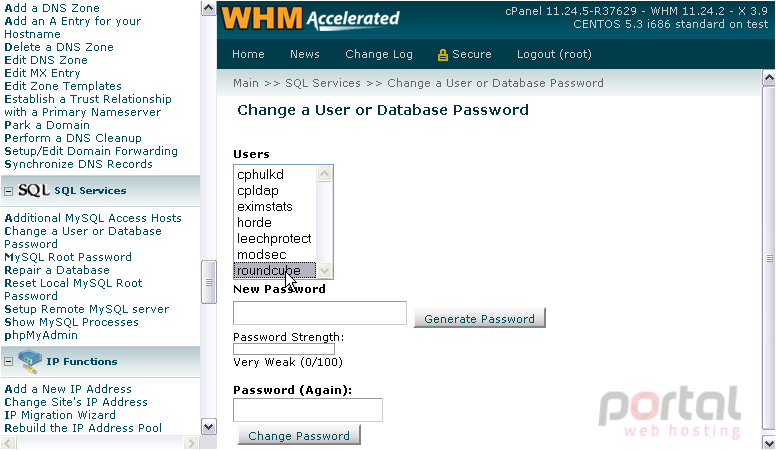The height and width of the screenshot is (450, 776).
Task: Open the phpMyAdmin link
Action: [41, 335]
